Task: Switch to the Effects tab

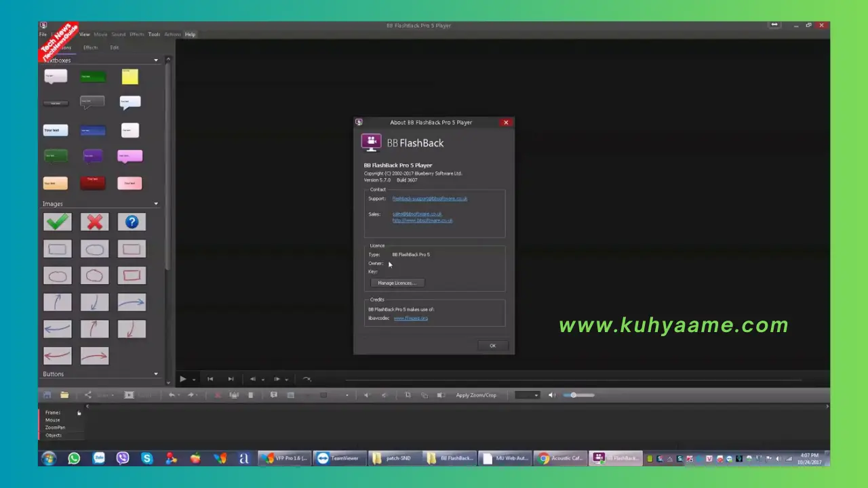Action: tap(90, 47)
